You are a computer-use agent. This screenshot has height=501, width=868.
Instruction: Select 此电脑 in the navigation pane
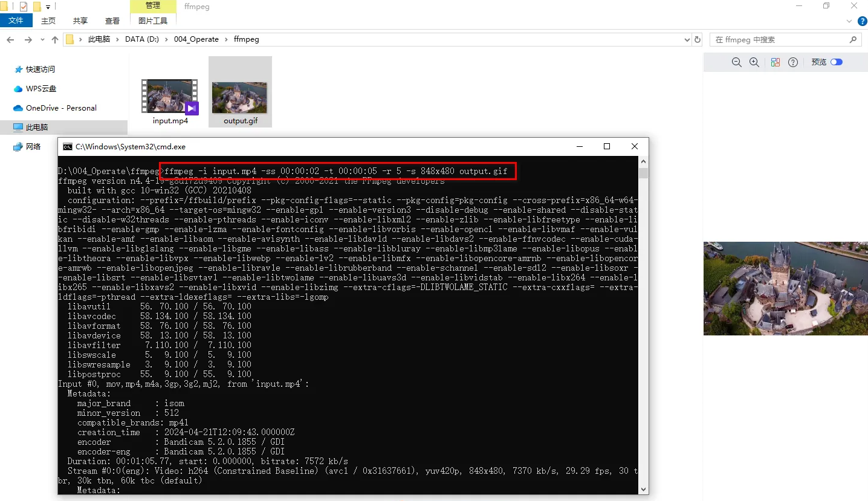point(37,128)
